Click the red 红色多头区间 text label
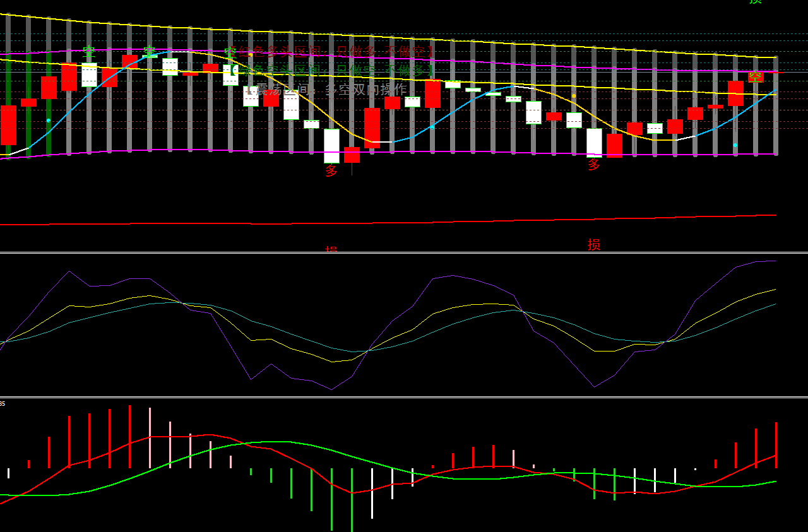 335,52
